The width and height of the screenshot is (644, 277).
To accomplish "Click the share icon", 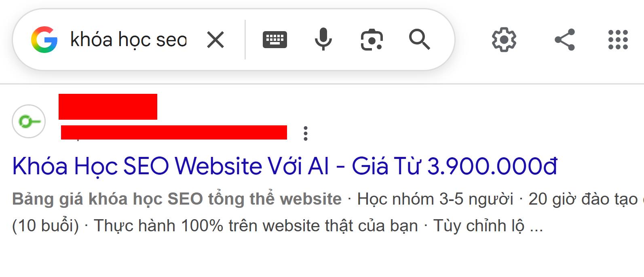I will (x=565, y=40).
